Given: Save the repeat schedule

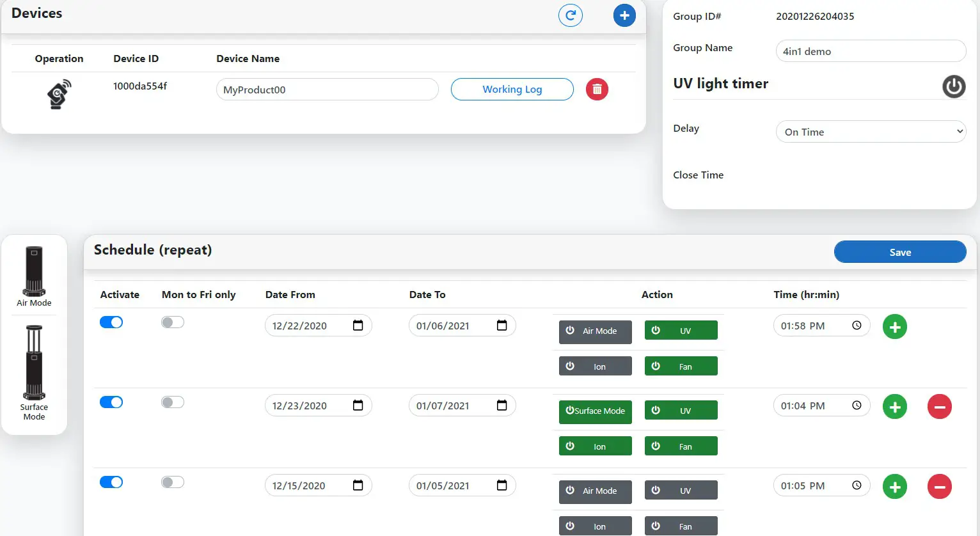Looking at the screenshot, I should [900, 252].
